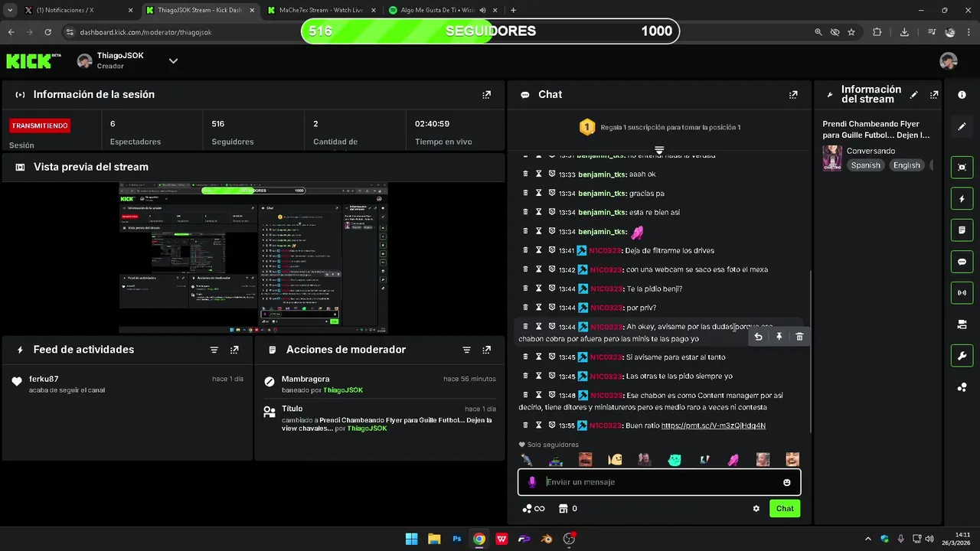
Task: Click the sidebar pencil edit-layout icon
Action: coord(962,126)
